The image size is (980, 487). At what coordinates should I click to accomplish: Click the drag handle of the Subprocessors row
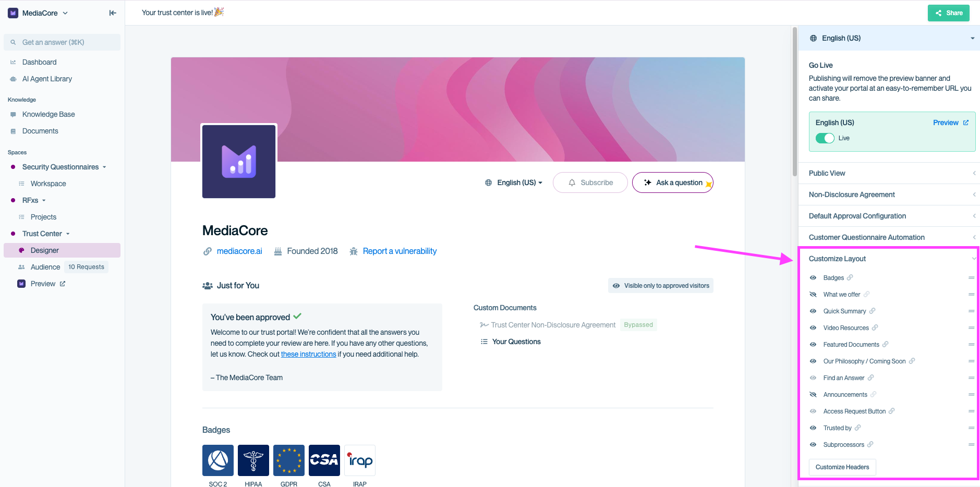pyautogui.click(x=971, y=445)
